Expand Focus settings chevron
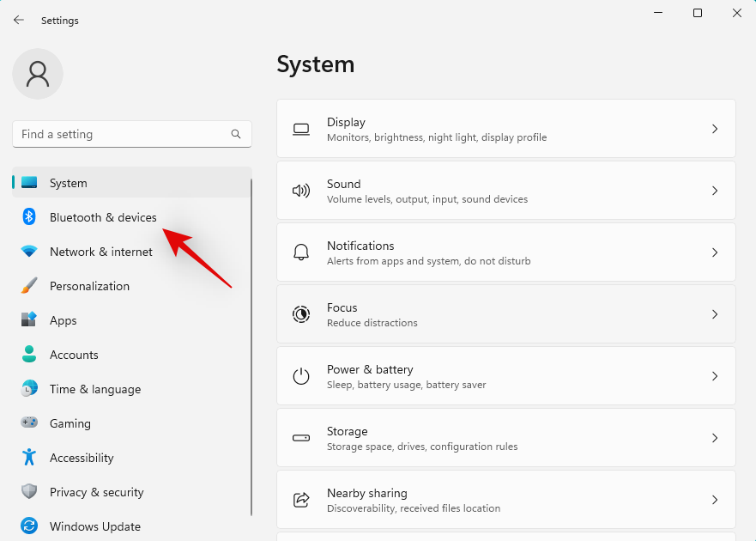Screen dimensions: 756x541 click(715, 314)
